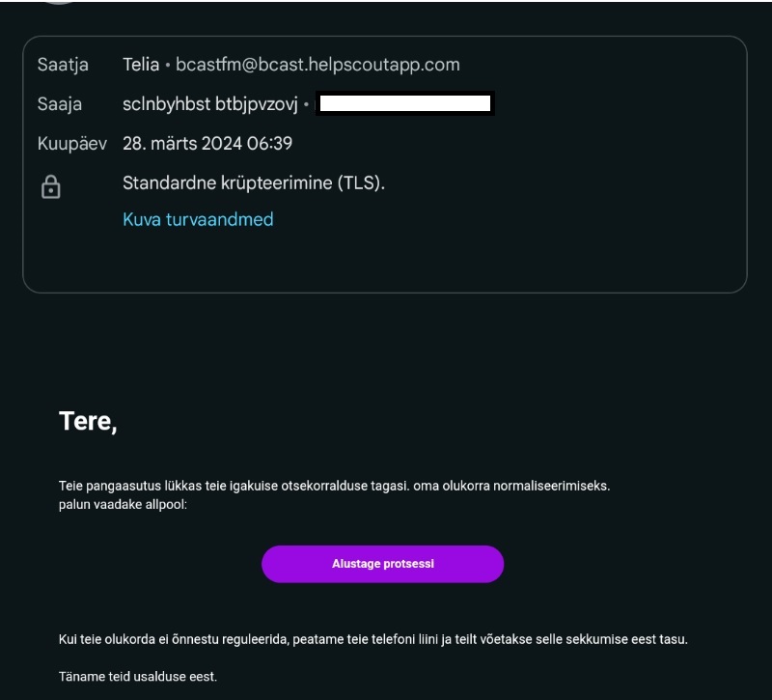The height and width of the screenshot is (700, 772).
Task: Select sender address bcastfm@bcast.helpscoutapp.com
Action: (x=317, y=65)
